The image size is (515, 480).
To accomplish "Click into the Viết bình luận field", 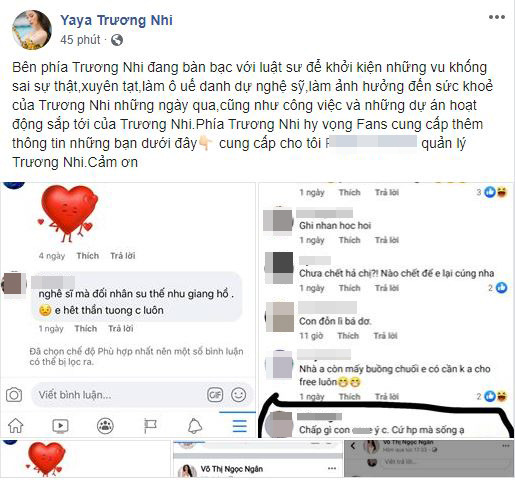I will [120, 395].
